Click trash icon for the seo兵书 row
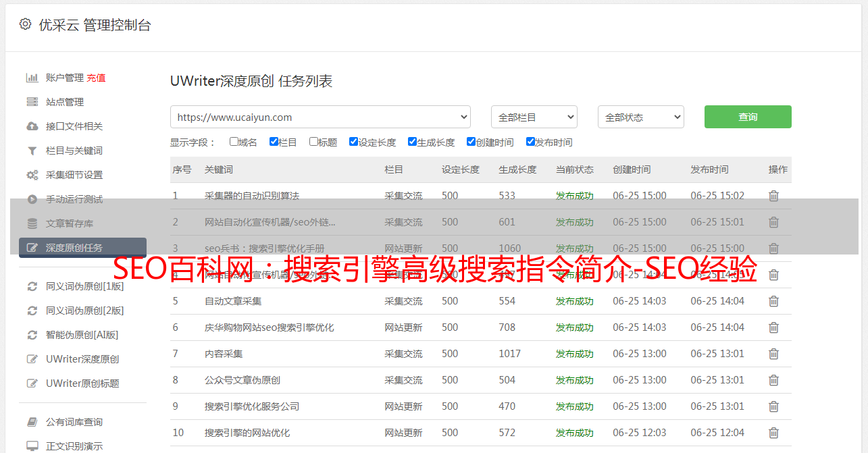 coord(774,248)
